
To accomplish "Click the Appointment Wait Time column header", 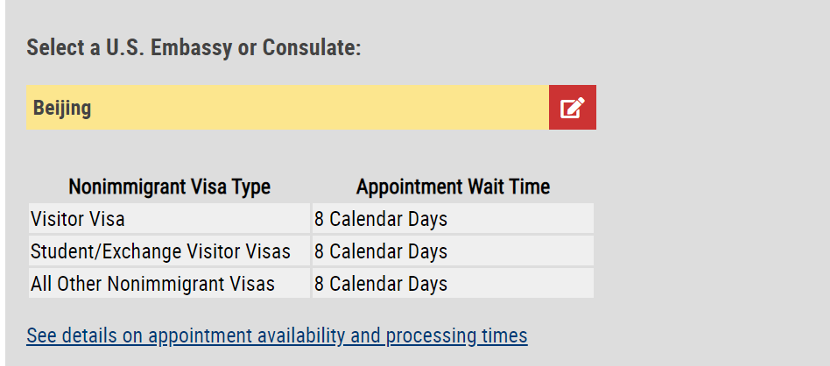I will [453, 187].
